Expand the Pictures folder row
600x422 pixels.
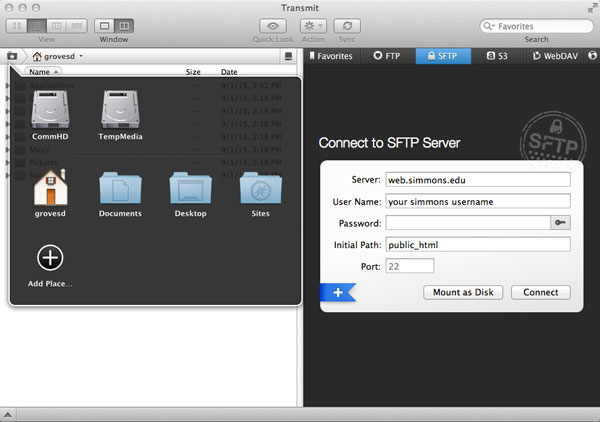[7, 162]
